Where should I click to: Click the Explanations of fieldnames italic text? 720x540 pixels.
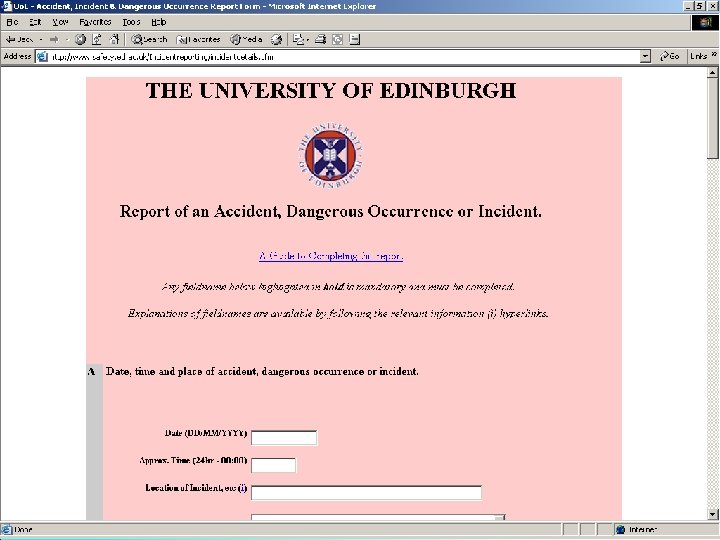point(338,314)
